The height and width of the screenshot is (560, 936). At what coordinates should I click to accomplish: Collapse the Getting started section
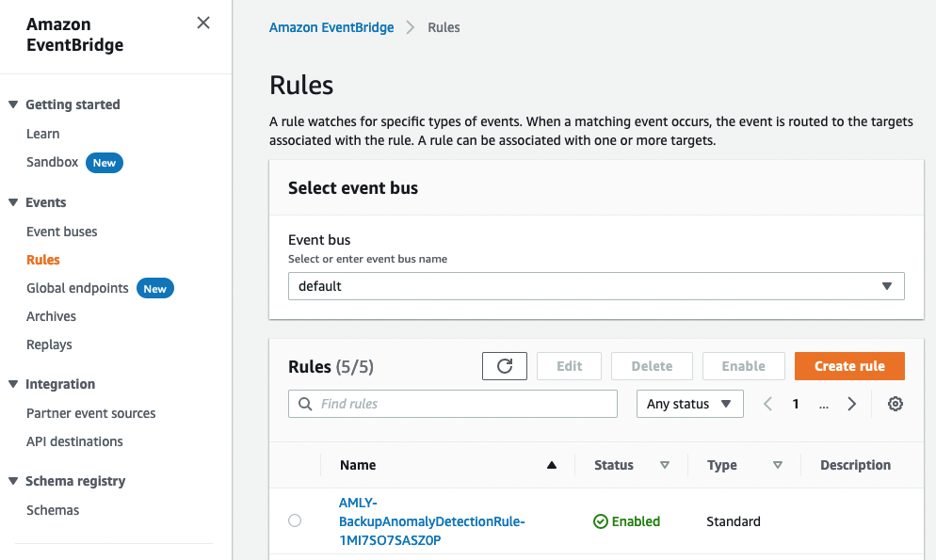[13, 104]
